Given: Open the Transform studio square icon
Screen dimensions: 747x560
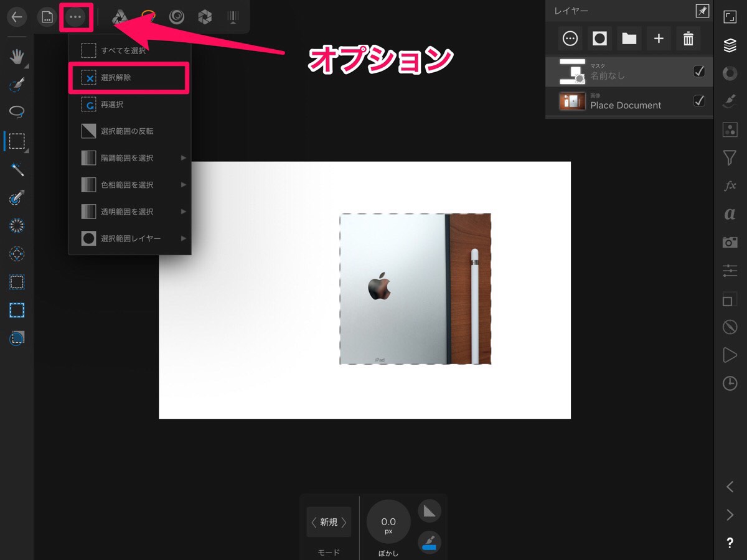Looking at the screenshot, I should (x=730, y=299).
